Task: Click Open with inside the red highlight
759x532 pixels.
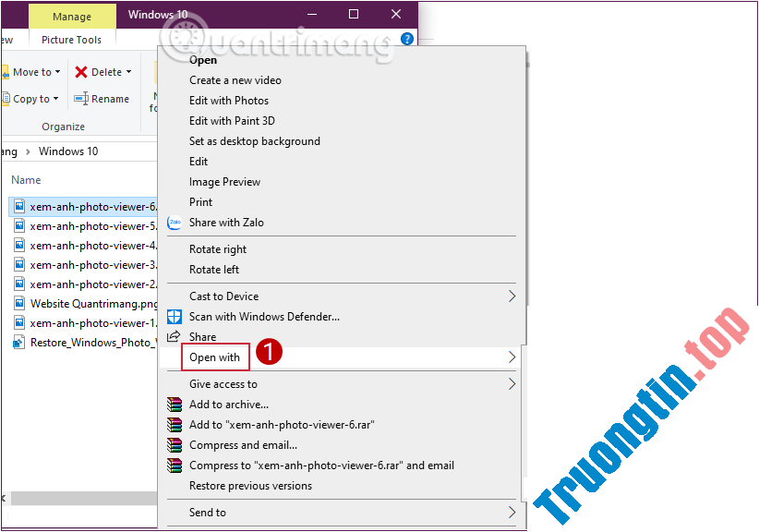Action: coord(214,357)
